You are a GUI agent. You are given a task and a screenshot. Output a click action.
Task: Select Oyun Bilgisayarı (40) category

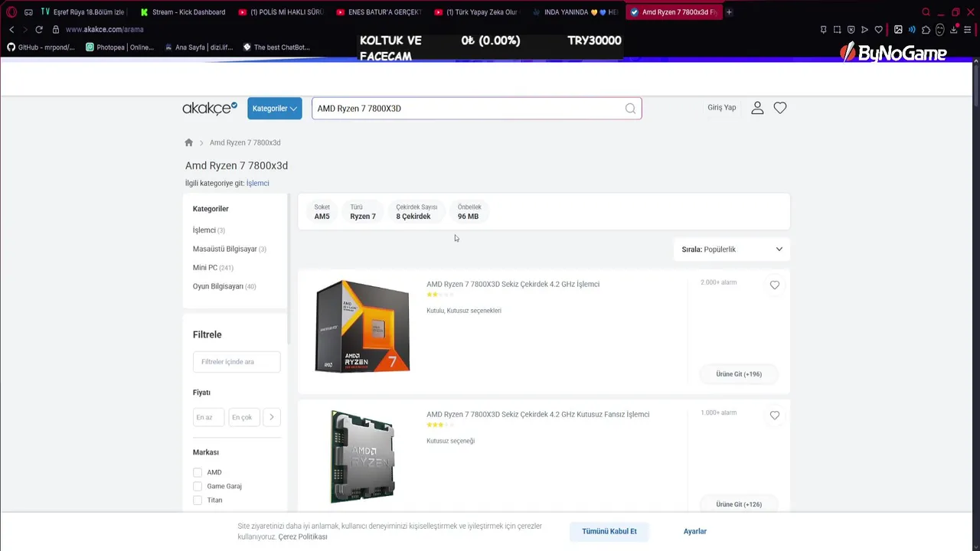pyautogui.click(x=224, y=286)
